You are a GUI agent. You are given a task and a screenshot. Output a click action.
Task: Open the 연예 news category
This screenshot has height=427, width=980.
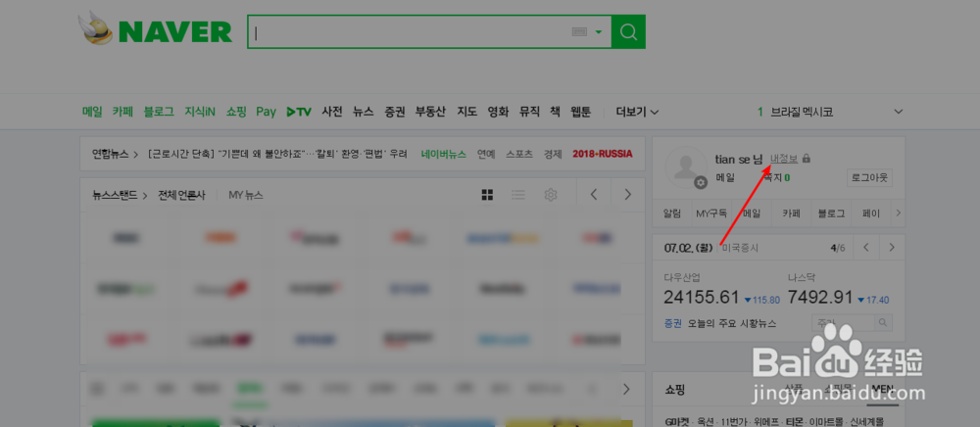486,154
